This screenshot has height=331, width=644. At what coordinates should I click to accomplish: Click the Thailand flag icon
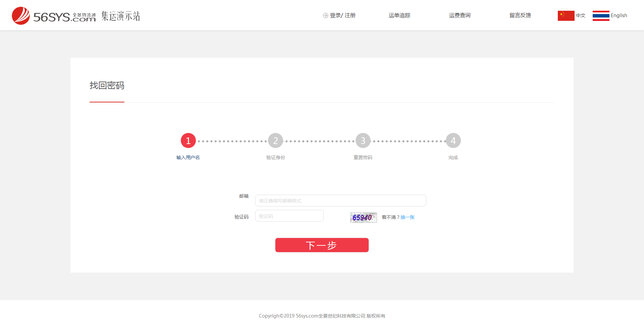(x=601, y=15)
